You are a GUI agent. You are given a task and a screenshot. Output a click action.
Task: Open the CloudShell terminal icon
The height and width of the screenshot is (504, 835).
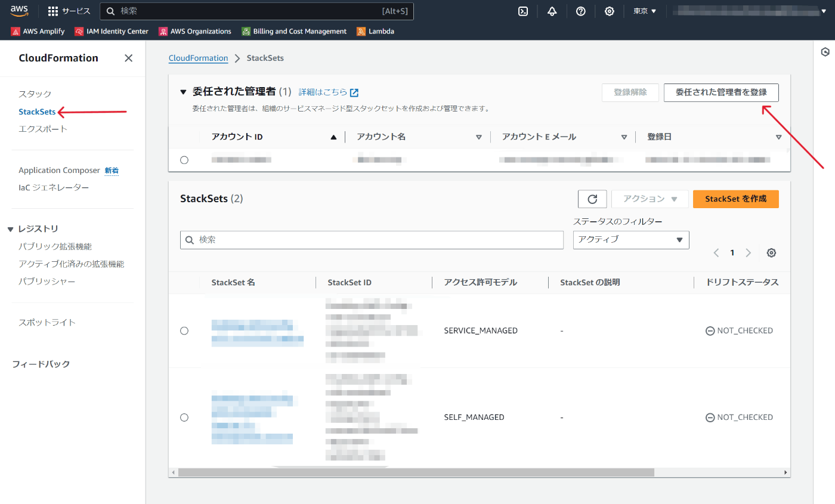coord(523,11)
